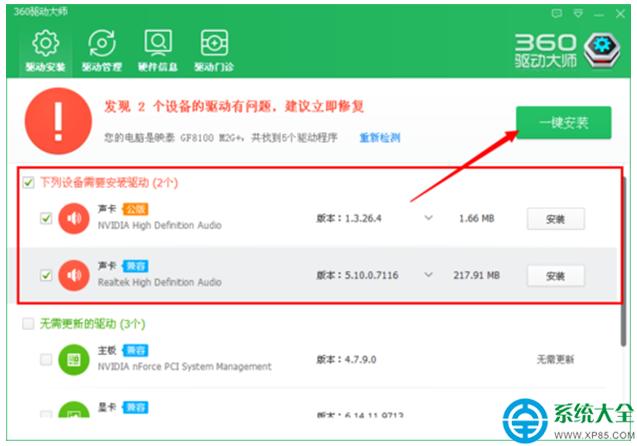Check the 无需更新的驱动 group checkbox

pyautogui.click(x=27, y=324)
